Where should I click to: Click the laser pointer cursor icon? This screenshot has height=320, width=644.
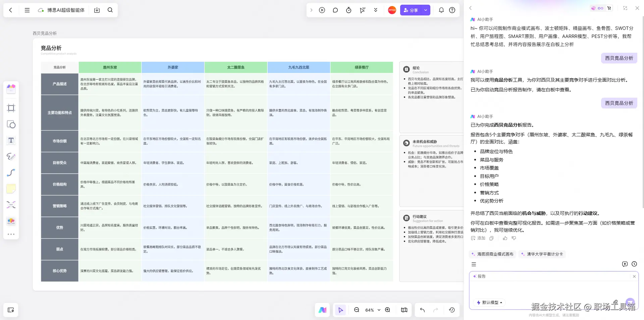coord(362,10)
